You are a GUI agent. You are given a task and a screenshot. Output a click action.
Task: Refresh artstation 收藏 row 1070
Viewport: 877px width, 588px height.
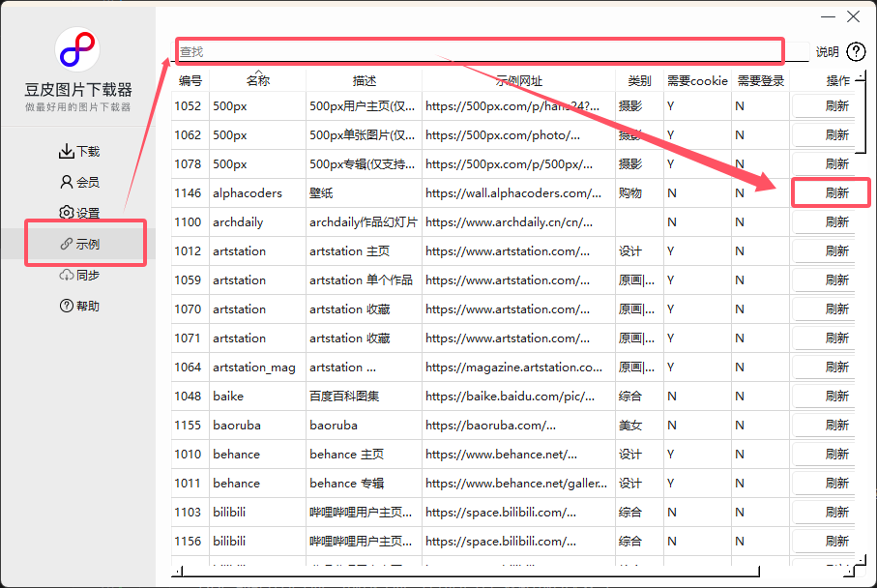824,309
